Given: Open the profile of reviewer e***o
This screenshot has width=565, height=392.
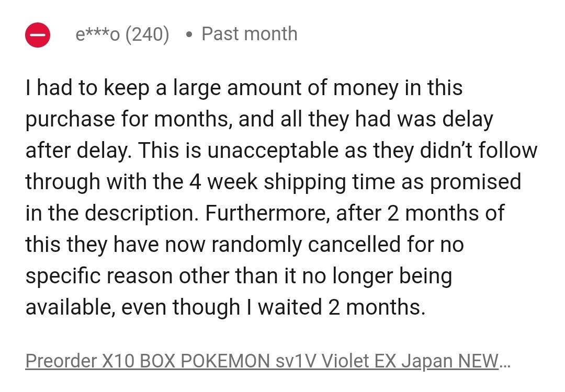Looking at the screenshot, I should click(98, 34).
